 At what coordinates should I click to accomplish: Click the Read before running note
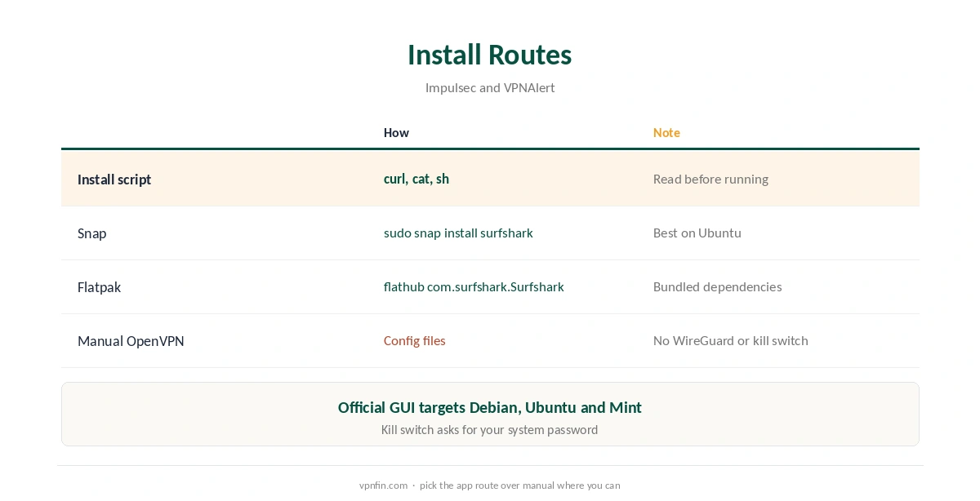[x=710, y=179]
